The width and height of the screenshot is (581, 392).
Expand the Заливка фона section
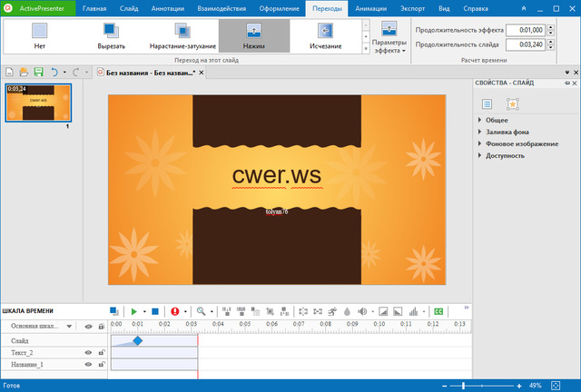pyautogui.click(x=505, y=132)
